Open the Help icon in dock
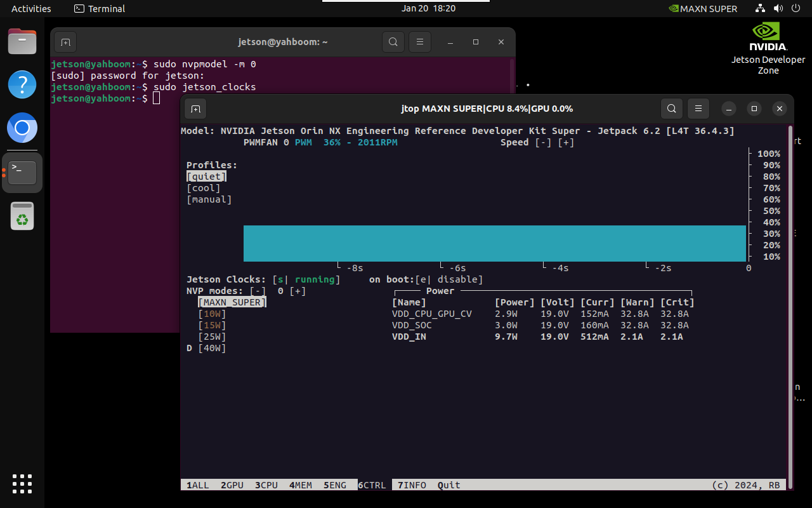812x508 pixels. [22, 84]
